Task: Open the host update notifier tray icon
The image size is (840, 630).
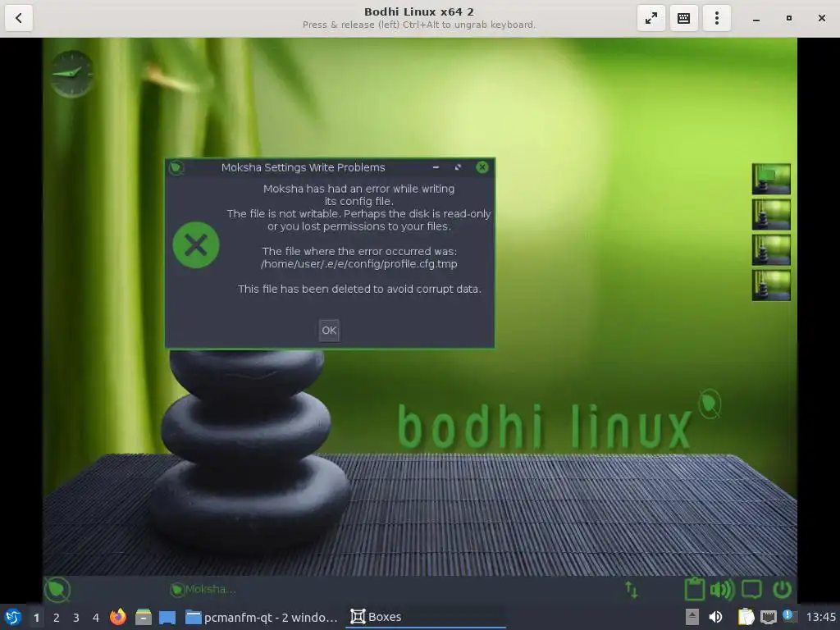Action: pos(790,616)
